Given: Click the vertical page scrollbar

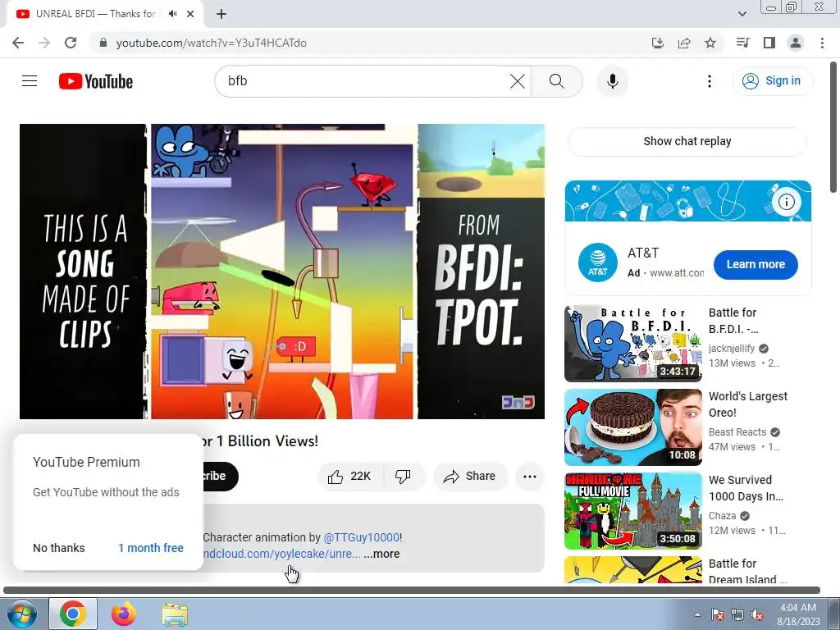Looking at the screenshot, I should point(834,127).
